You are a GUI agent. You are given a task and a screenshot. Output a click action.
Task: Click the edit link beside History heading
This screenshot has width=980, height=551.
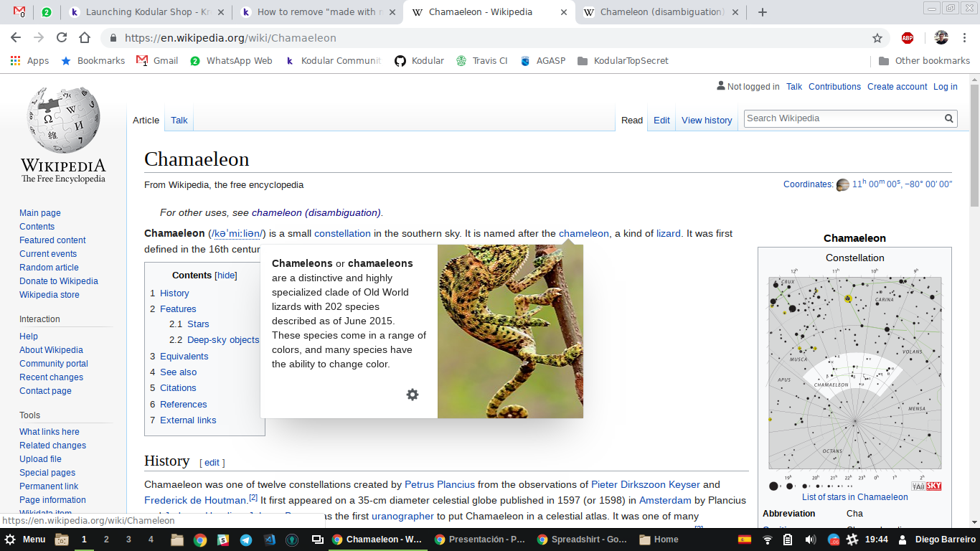pos(212,463)
